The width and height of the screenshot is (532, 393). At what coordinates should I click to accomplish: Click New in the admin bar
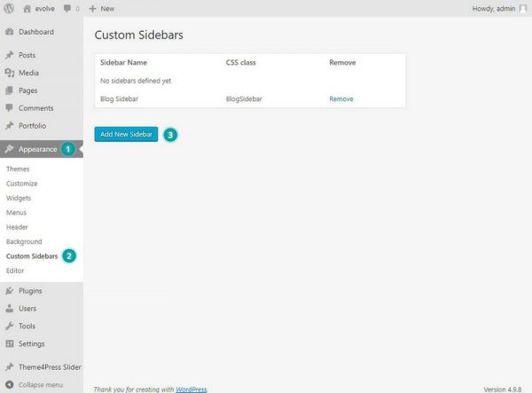coord(107,9)
